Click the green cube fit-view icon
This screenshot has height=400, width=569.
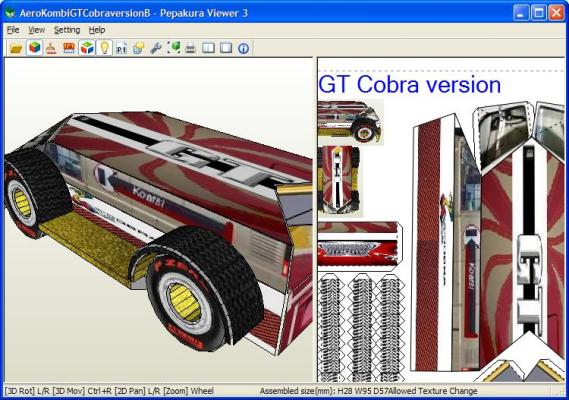click(x=173, y=48)
